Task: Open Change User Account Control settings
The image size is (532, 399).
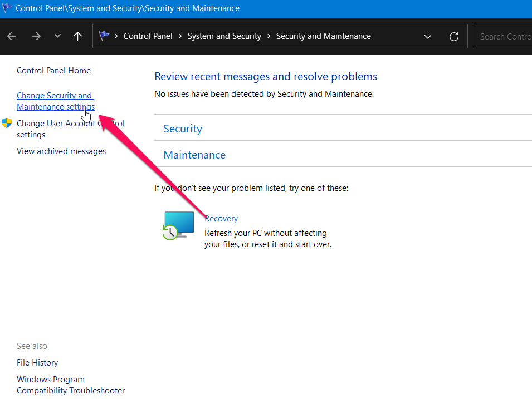Action: [71, 129]
